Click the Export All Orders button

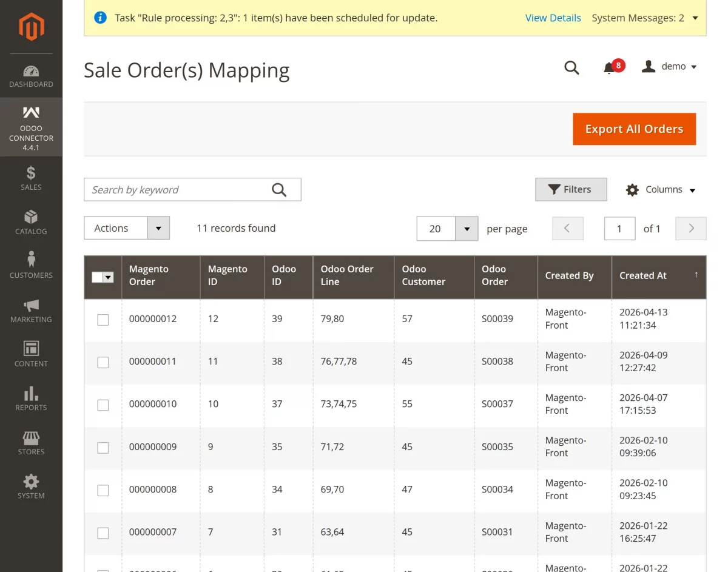click(634, 129)
